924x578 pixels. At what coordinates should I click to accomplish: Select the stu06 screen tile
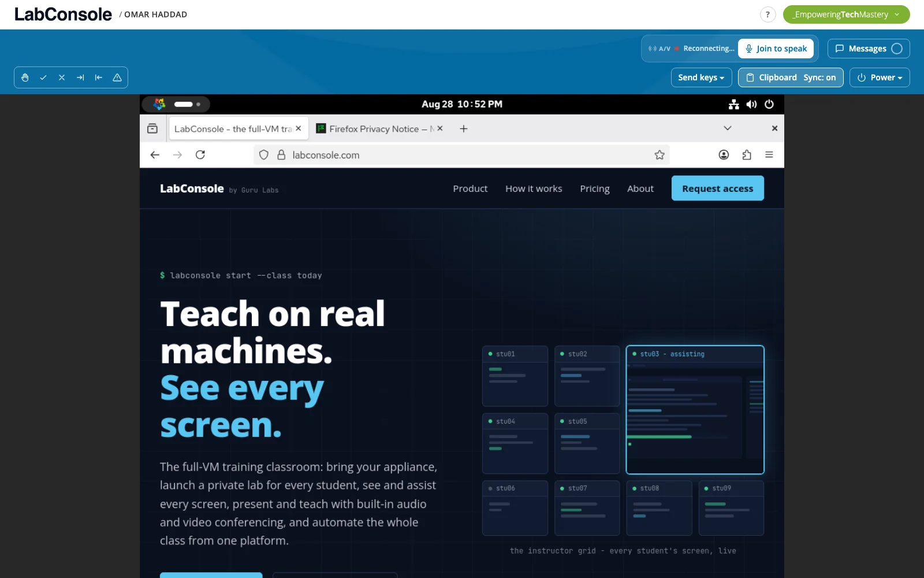click(515, 508)
